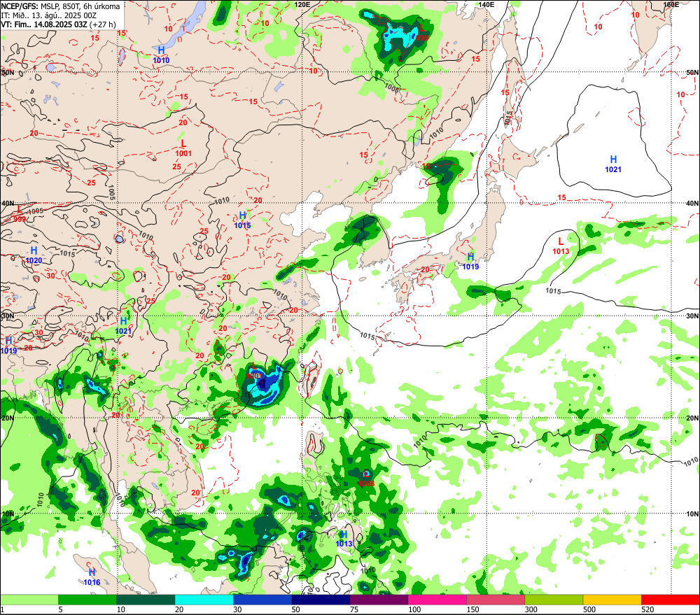Image resolution: width=700 pixels, height=615 pixels.
Task: Click the dark green 10–20 mm legend swatch
Action: (146, 600)
